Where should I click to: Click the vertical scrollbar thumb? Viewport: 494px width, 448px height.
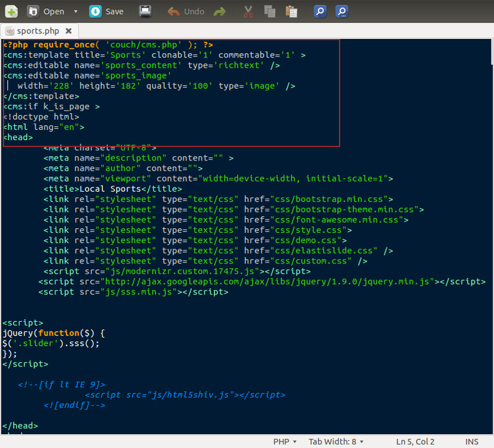492,52
